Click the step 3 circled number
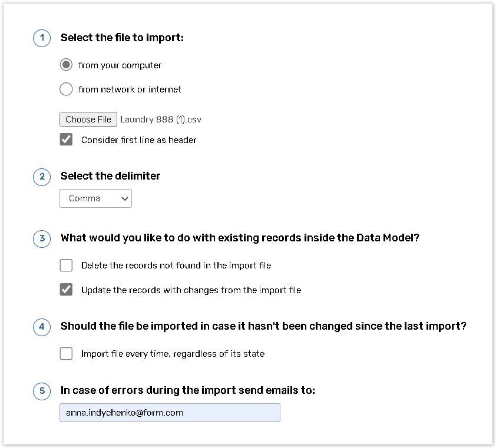 coord(42,238)
